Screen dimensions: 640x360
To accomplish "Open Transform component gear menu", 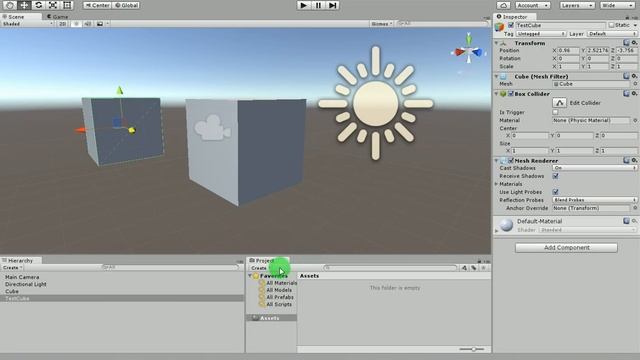I will point(634,43).
